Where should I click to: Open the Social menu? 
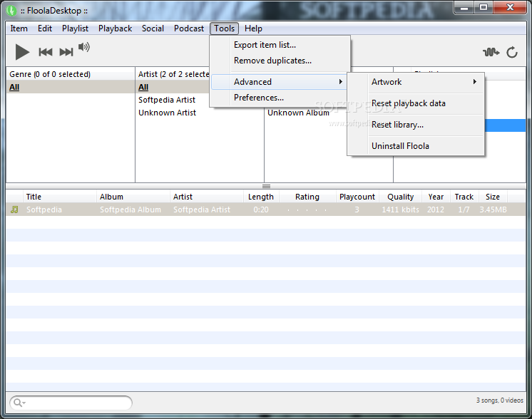pos(153,29)
